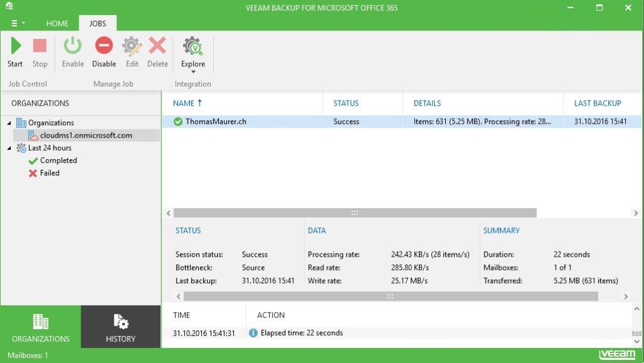Click the details pane's left scroll arrow
The width and height of the screenshot is (644, 363).
pyautogui.click(x=178, y=296)
